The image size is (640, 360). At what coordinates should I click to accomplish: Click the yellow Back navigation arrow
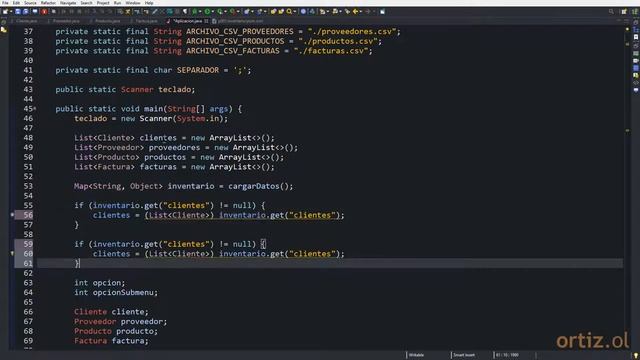coord(356,11)
